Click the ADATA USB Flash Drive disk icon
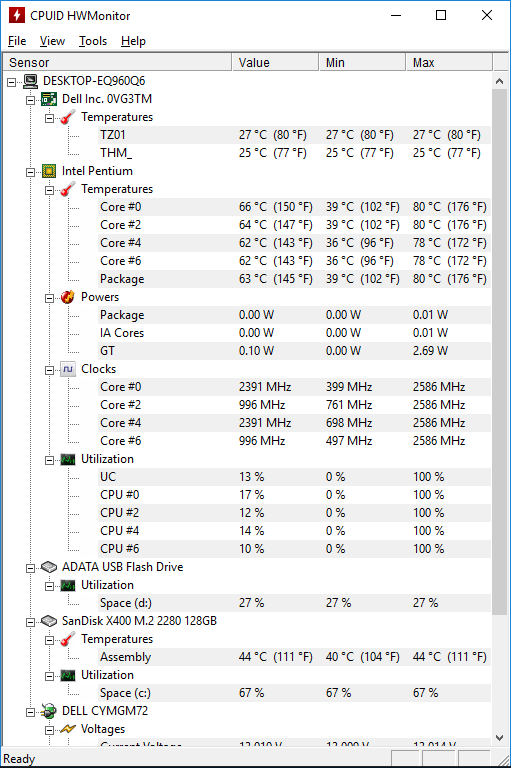The width and height of the screenshot is (511, 768). coord(49,567)
